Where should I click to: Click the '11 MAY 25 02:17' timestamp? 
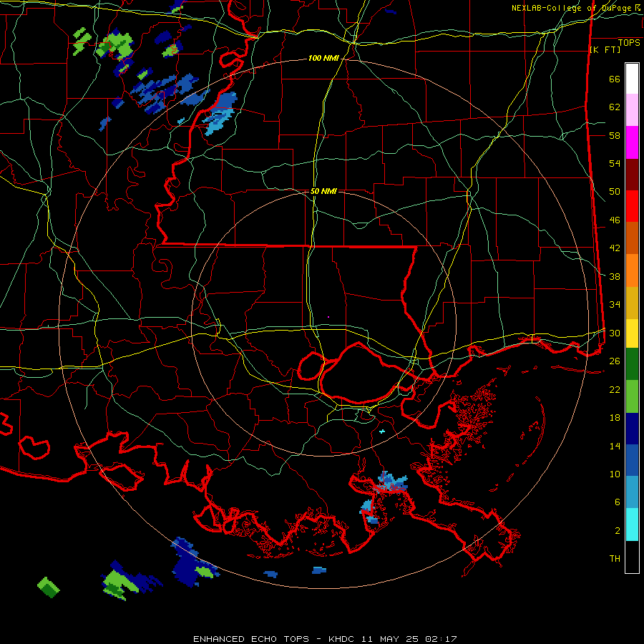click(x=409, y=639)
